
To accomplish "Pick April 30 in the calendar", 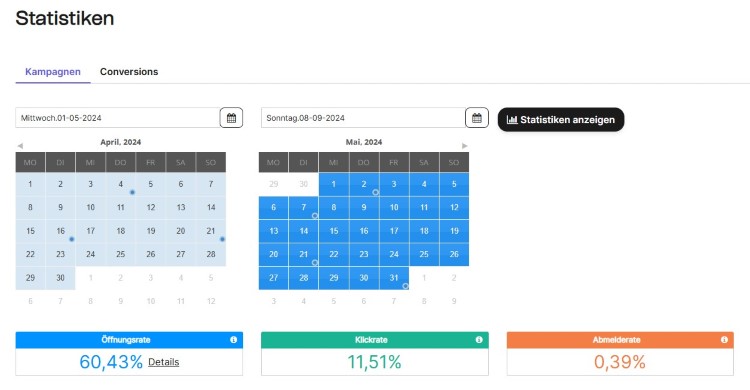I will click(60, 278).
